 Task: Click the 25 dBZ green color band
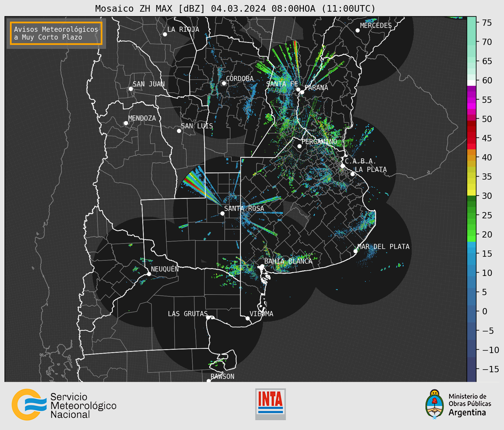pyautogui.click(x=471, y=215)
